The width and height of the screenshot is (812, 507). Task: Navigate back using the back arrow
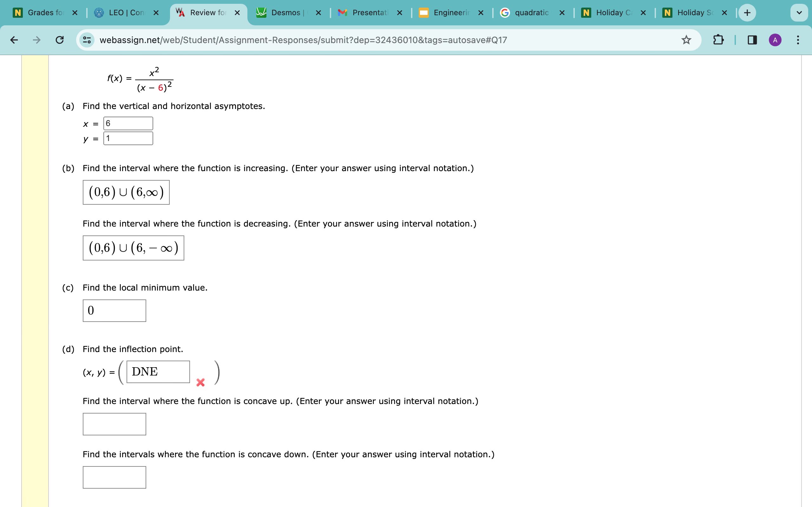13,40
